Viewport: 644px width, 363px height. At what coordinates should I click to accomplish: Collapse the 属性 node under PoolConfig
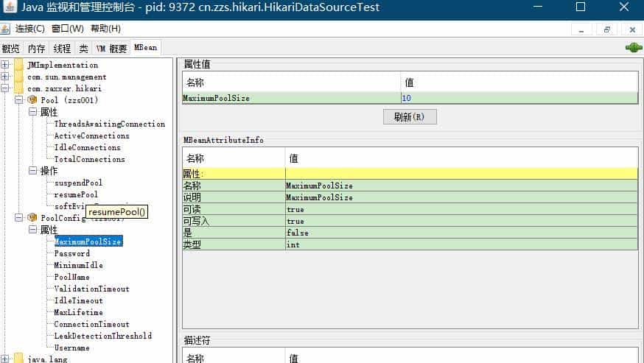pyautogui.click(x=33, y=229)
